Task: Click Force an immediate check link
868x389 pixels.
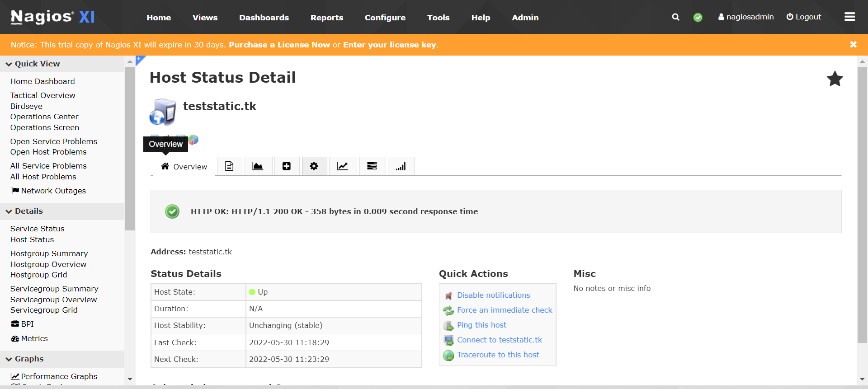Action: click(x=505, y=310)
